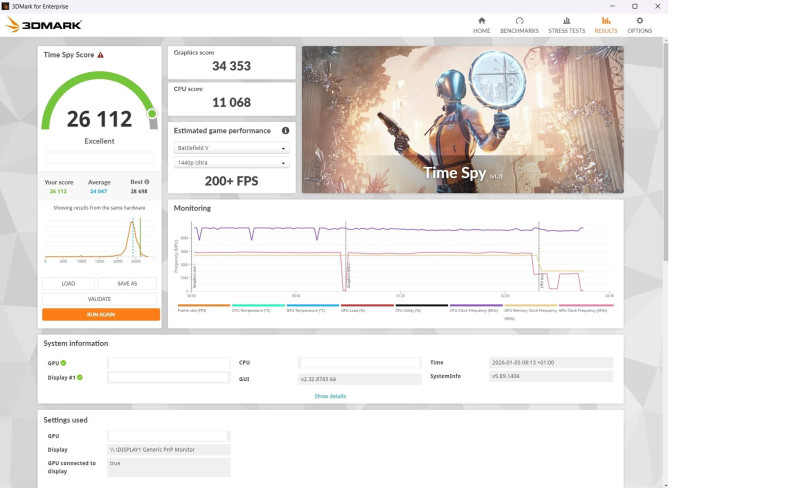Click the info icon beside Best score
This screenshot has width=800, height=488.
(147, 182)
